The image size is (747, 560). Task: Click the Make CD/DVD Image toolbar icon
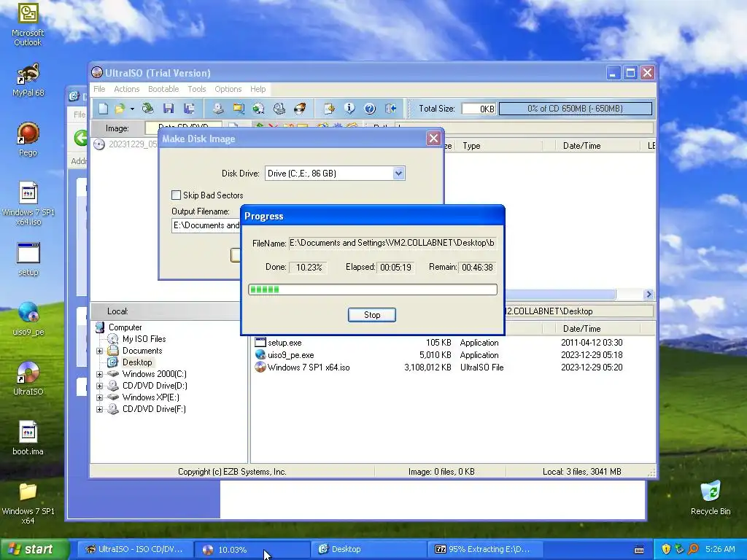click(218, 109)
